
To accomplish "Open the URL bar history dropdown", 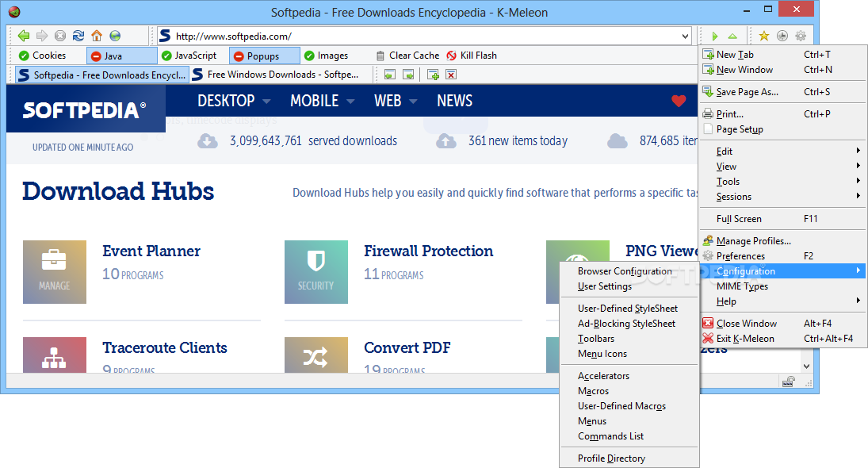I will pyautogui.click(x=686, y=36).
